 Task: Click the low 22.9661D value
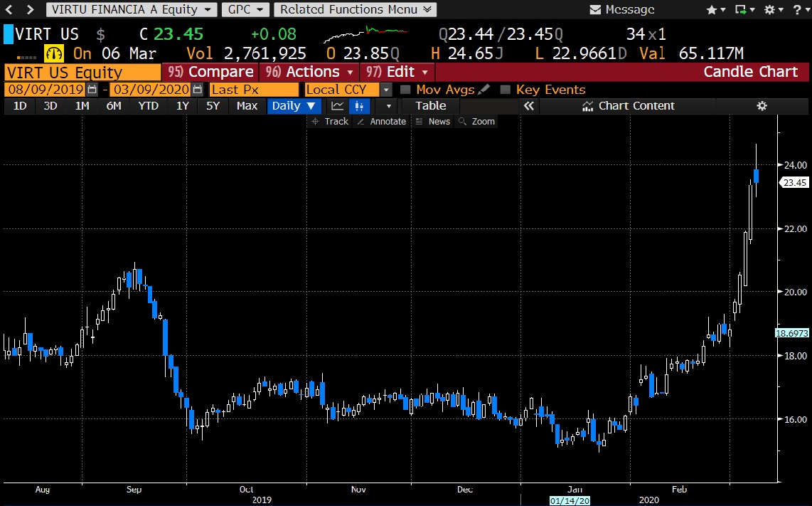coord(589,53)
